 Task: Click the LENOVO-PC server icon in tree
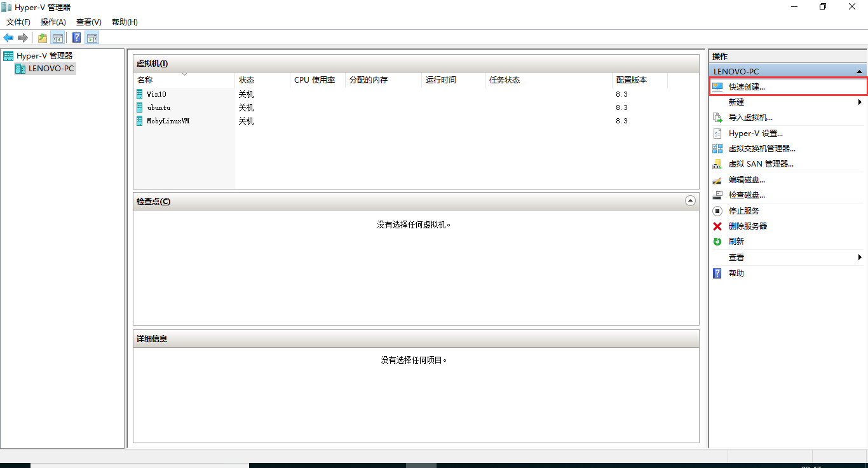coord(20,69)
